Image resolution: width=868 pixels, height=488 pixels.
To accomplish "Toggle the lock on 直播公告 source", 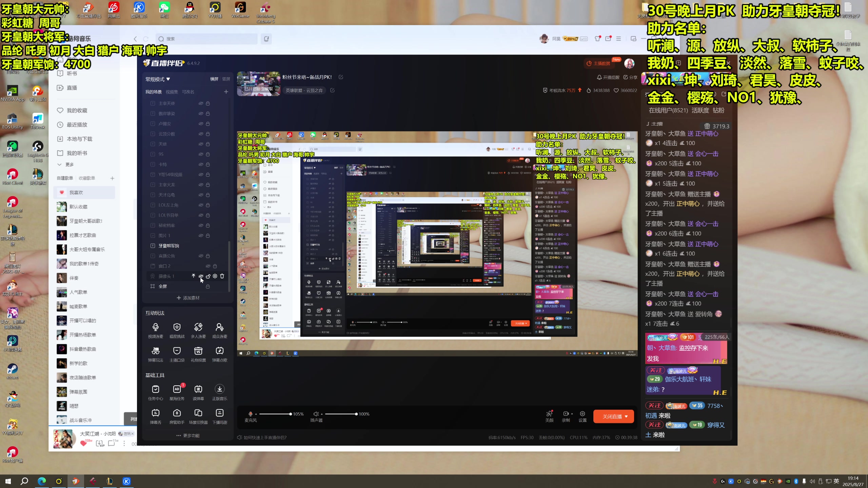I will 208,256.
